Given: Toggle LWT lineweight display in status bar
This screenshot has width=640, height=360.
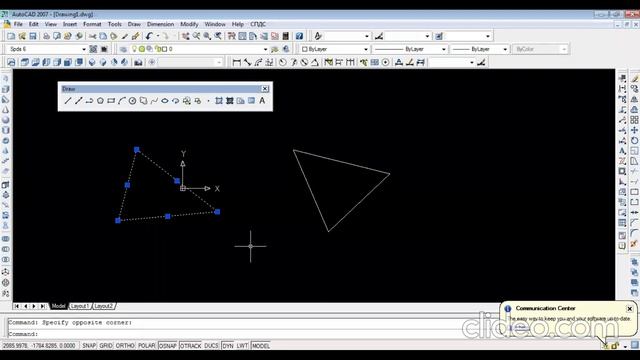Looking at the screenshot, I should tap(242, 346).
